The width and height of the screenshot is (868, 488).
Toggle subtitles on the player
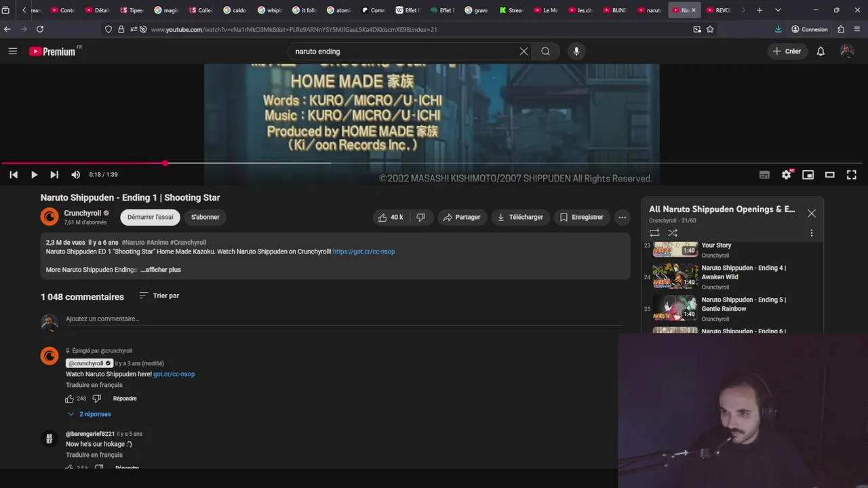[x=764, y=175]
